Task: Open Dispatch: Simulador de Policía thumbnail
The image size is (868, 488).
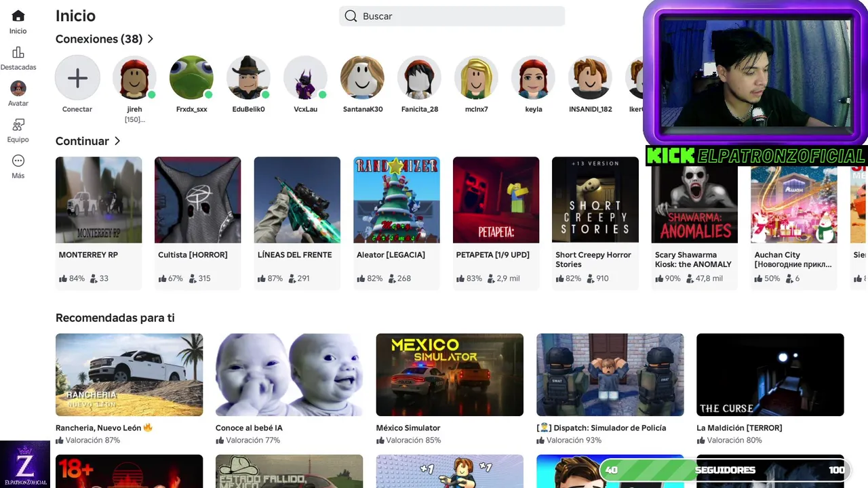Action: [x=610, y=375]
